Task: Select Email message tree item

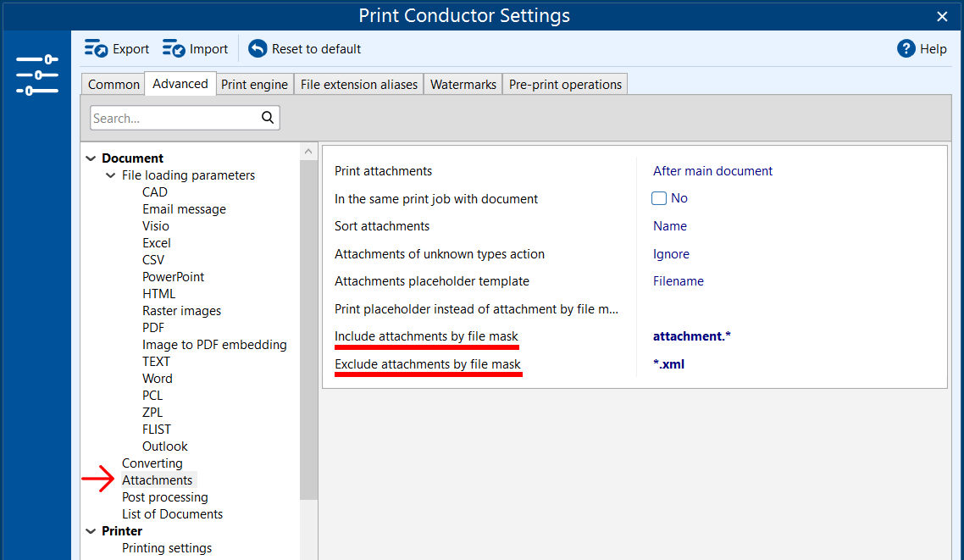Action: [x=184, y=209]
